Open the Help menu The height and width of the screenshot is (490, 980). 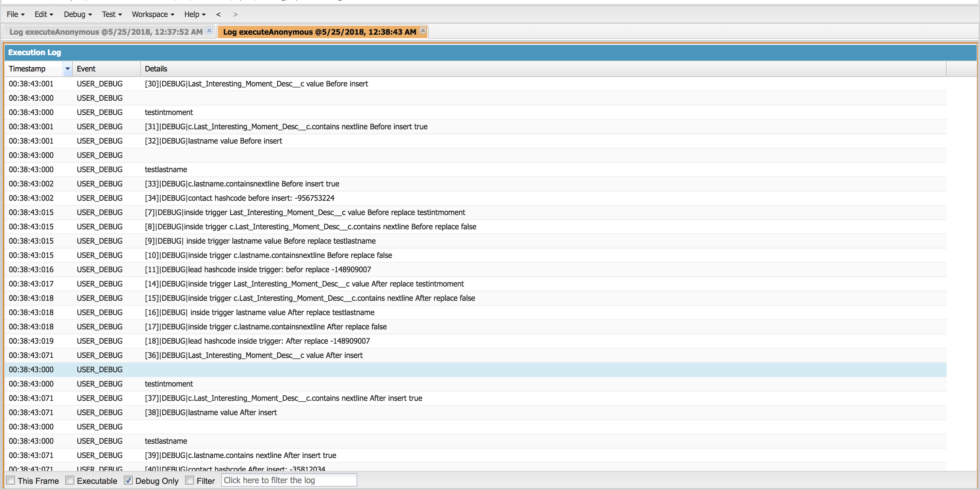pos(195,14)
